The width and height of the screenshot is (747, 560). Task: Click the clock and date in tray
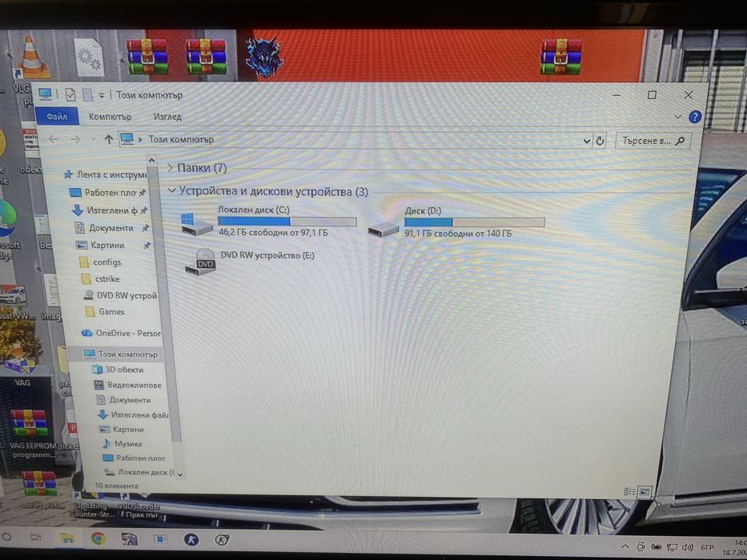click(x=735, y=548)
